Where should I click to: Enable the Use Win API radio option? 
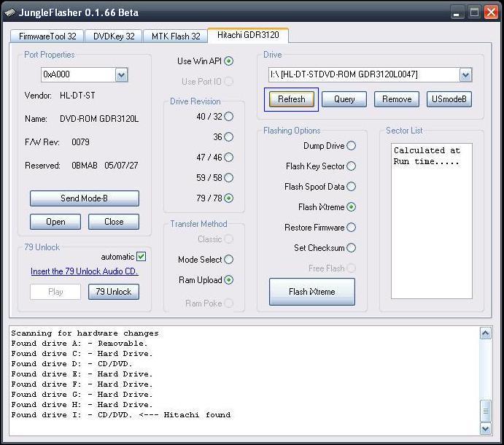click(229, 61)
